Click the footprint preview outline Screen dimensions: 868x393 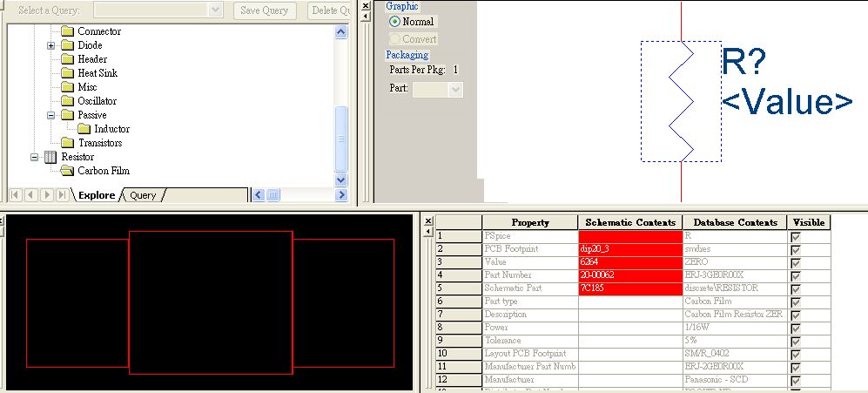(x=211, y=302)
